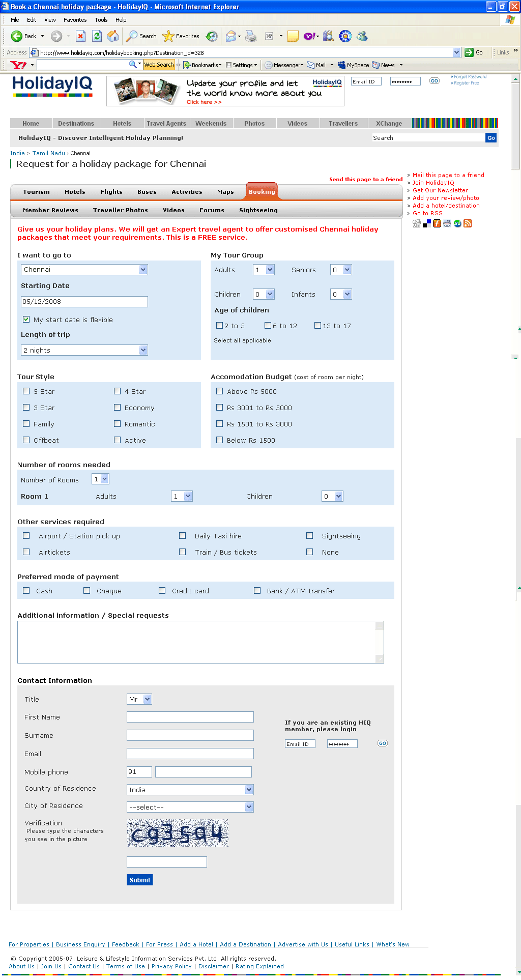Open the tour group Adults dropdown
This screenshot has width=521, height=980.
pyautogui.click(x=264, y=270)
